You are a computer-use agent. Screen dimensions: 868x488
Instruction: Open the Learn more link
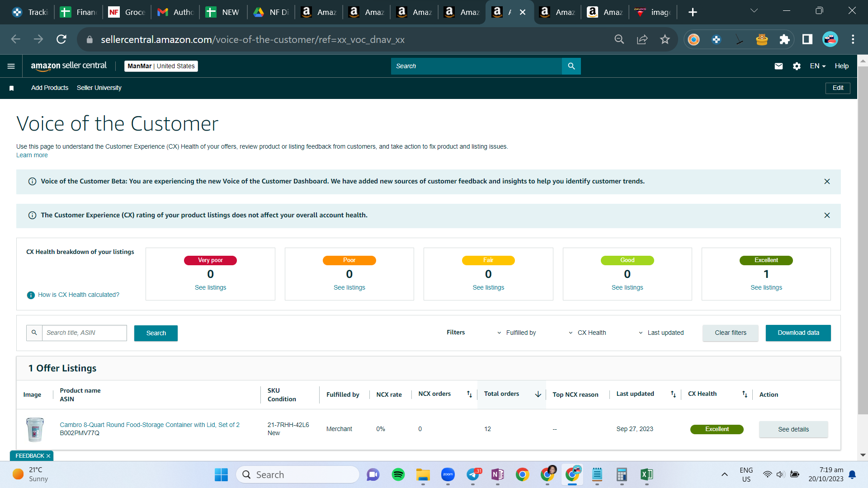32,155
